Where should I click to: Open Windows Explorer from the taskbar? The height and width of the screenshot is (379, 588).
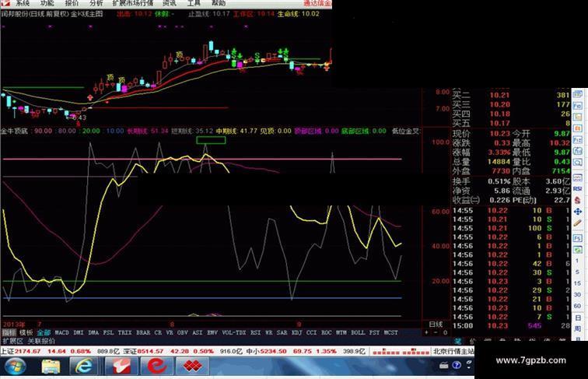click(x=51, y=367)
